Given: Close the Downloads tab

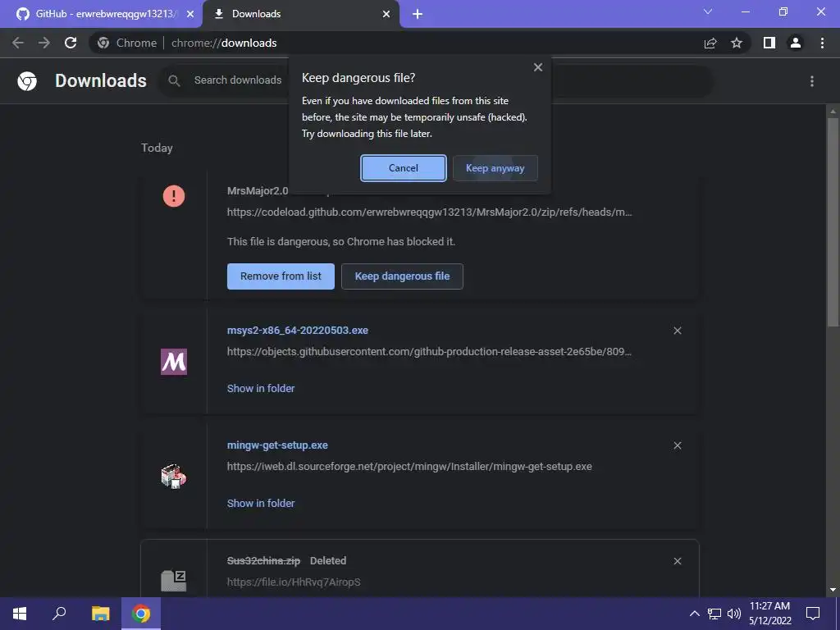Looking at the screenshot, I should pos(386,15).
